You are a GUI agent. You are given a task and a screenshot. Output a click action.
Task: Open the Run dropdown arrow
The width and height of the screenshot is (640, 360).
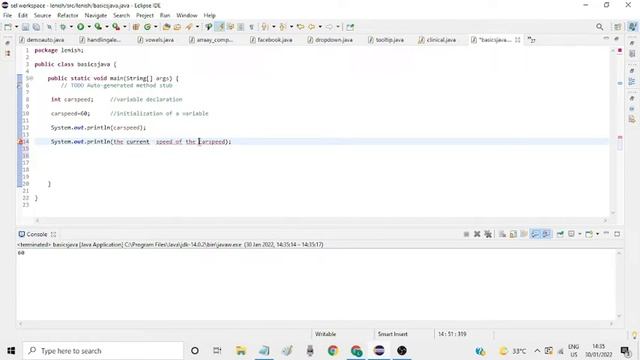(x=89, y=27)
